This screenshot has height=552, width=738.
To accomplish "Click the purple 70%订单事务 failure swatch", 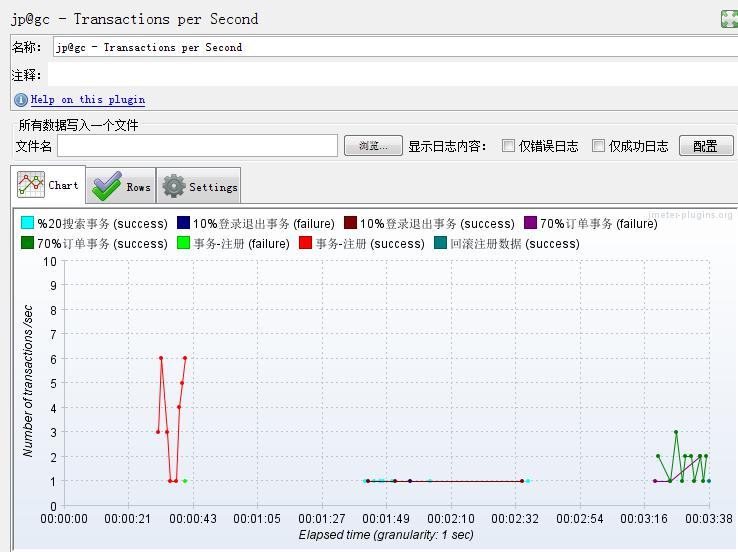I will click(x=530, y=223).
